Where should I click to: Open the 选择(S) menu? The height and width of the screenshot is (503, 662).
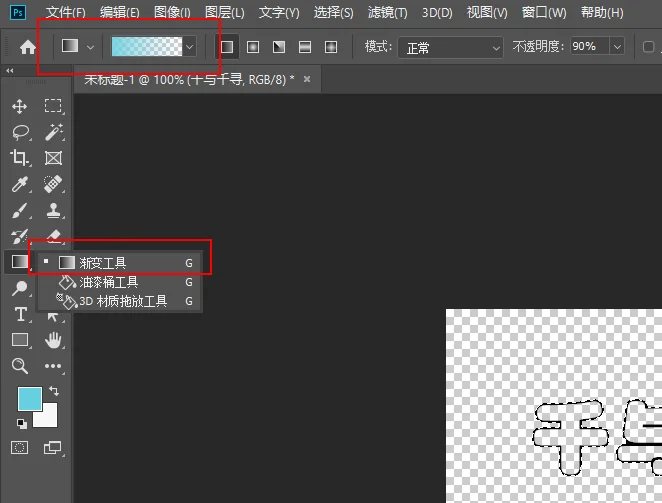click(x=334, y=12)
